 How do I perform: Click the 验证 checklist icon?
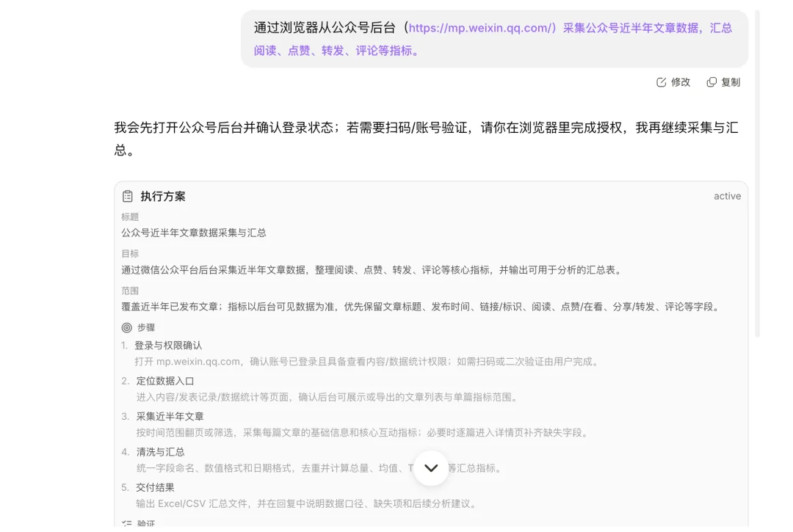pyautogui.click(x=127, y=523)
